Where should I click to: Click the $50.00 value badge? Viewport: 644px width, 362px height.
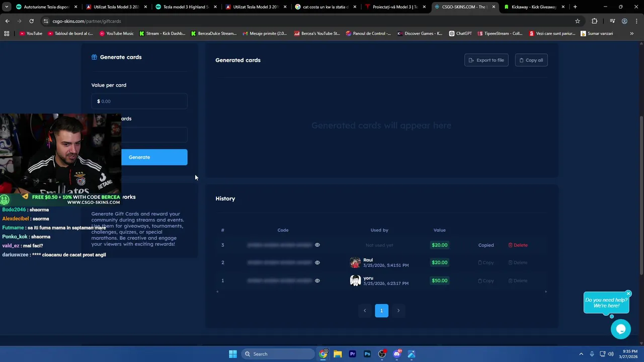tap(439, 281)
